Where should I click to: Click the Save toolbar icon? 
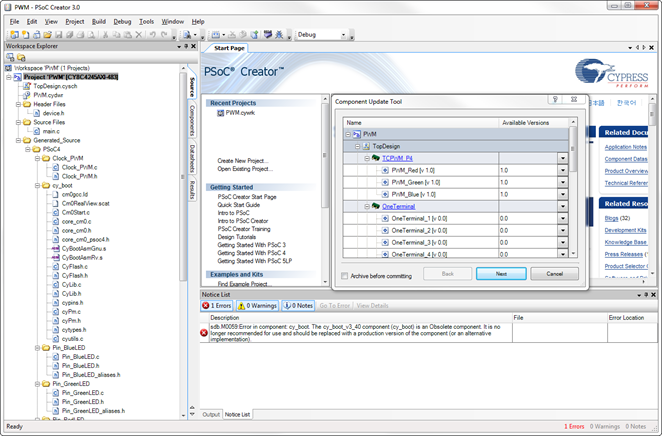58,35
